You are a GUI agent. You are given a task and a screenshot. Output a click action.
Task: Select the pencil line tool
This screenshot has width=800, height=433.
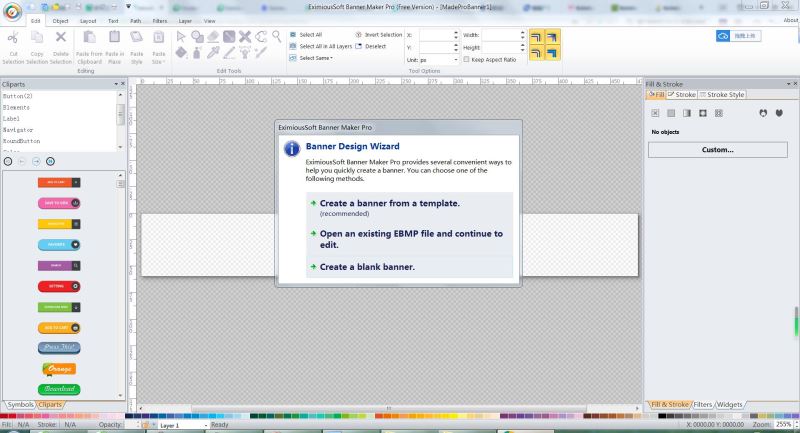click(x=229, y=52)
